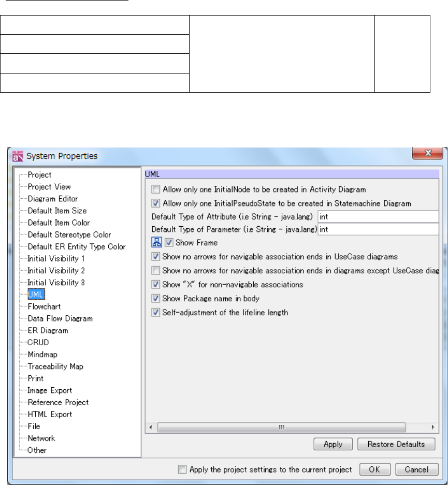The height and width of the screenshot is (485, 448).
Task: Uncheck the Show Frame checkbox
Action: coord(169,242)
